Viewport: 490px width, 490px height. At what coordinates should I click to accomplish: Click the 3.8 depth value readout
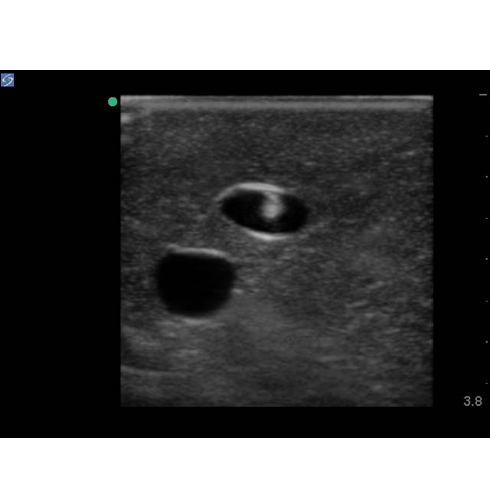[473, 401]
